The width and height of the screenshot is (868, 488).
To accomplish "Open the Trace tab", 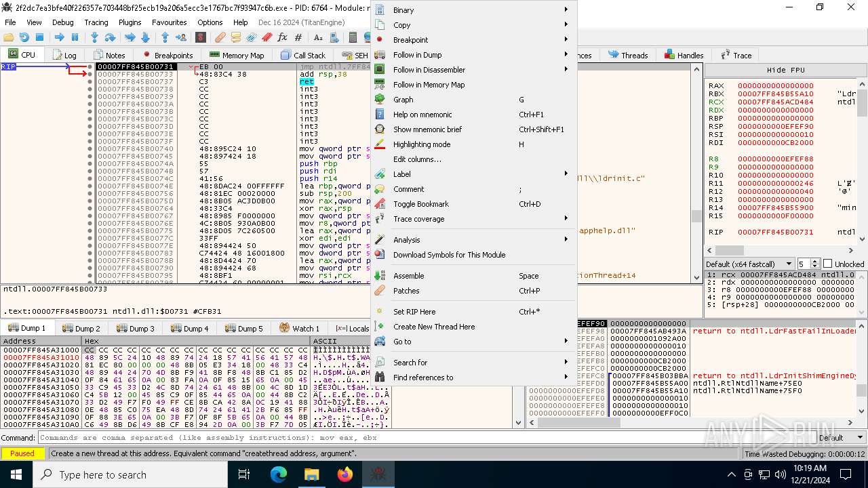I will (736, 55).
